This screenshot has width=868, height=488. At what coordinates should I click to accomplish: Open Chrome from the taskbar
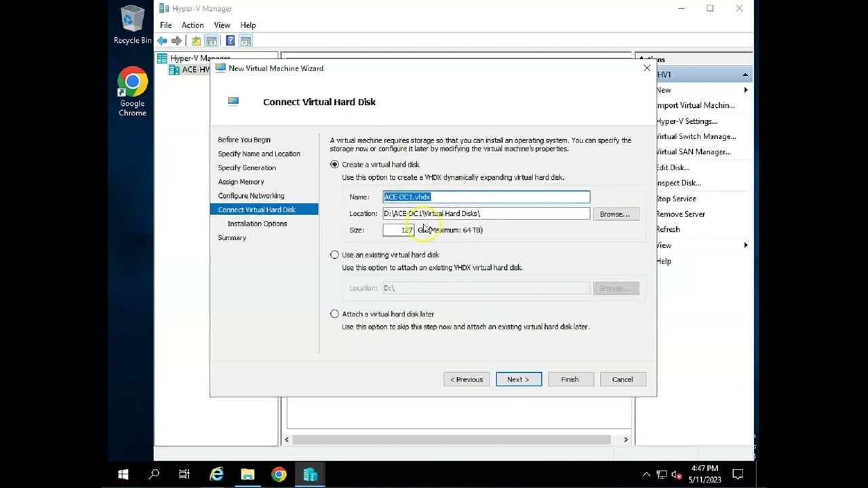pyautogui.click(x=279, y=474)
